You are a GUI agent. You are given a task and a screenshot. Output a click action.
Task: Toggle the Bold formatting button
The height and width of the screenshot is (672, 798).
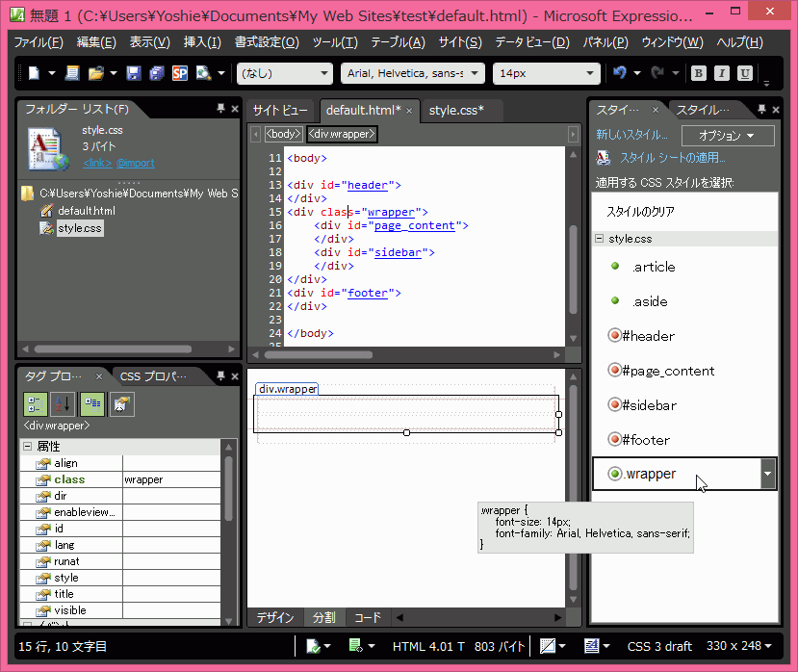698,73
